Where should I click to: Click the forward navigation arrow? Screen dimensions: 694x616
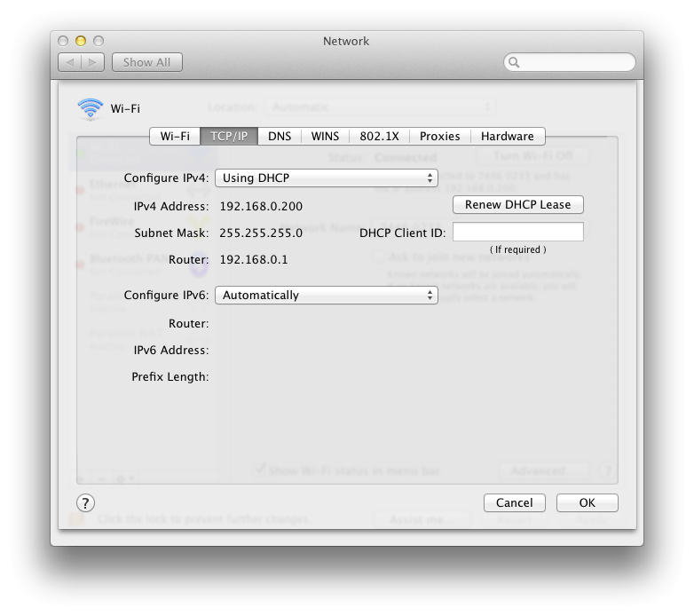point(93,62)
